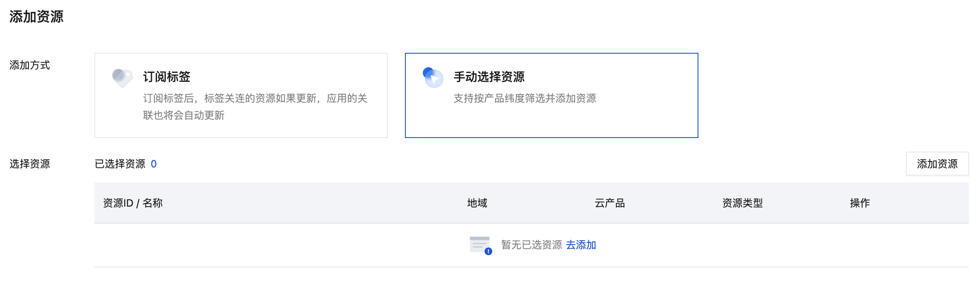Select the 手动选择资源 add method
The width and height of the screenshot is (980, 282).
tap(551, 95)
